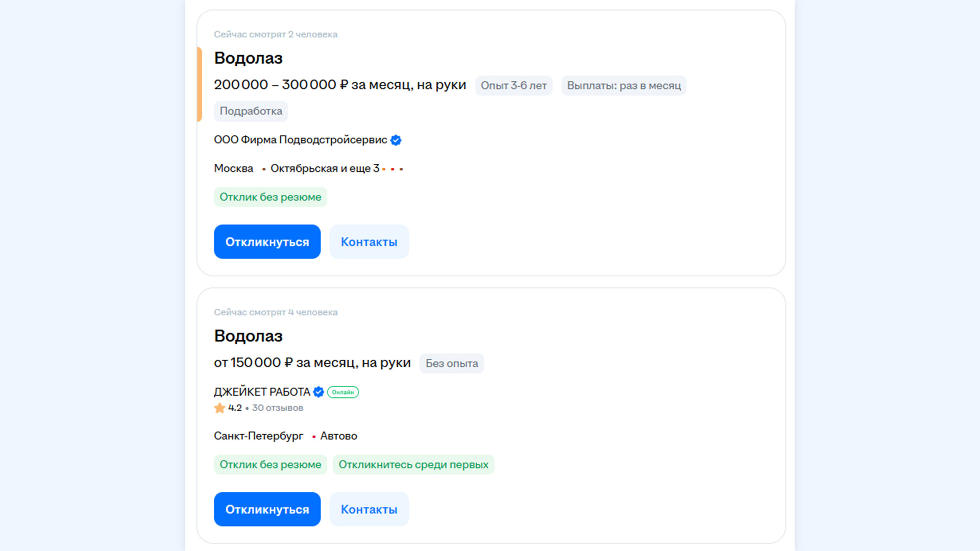The image size is (980, 551).
Task: Click the red metro dot before Автово
Action: click(x=314, y=437)
